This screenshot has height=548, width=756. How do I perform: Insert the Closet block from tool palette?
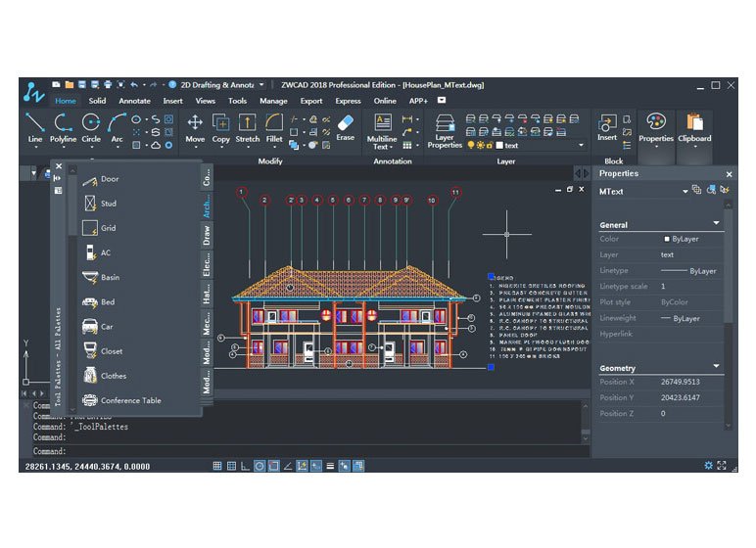click(103, 351)
